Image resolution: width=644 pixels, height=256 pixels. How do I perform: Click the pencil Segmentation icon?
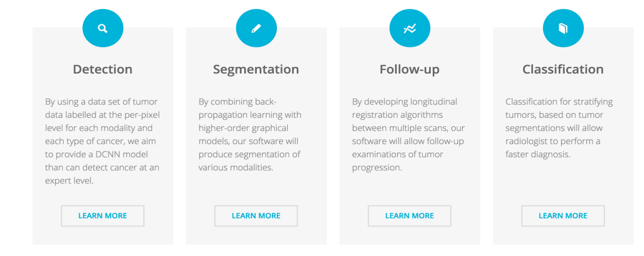coord(256,28)
